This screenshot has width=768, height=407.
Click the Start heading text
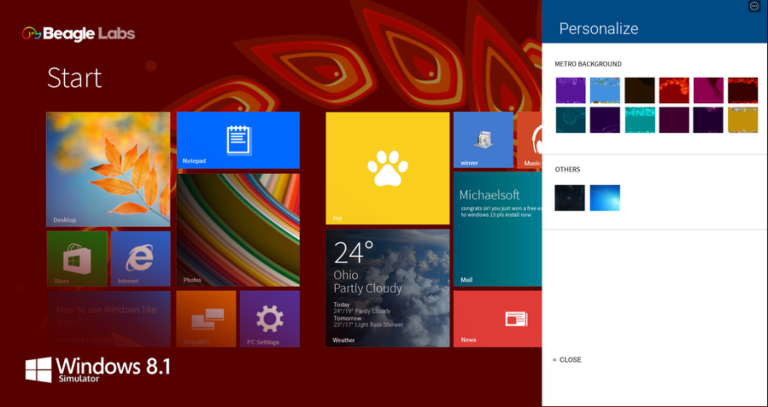click(74, 78)
